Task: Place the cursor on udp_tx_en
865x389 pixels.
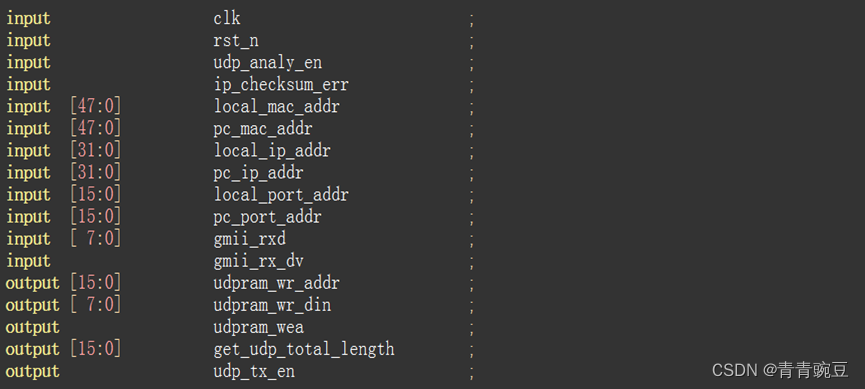Action: [254, 371]
